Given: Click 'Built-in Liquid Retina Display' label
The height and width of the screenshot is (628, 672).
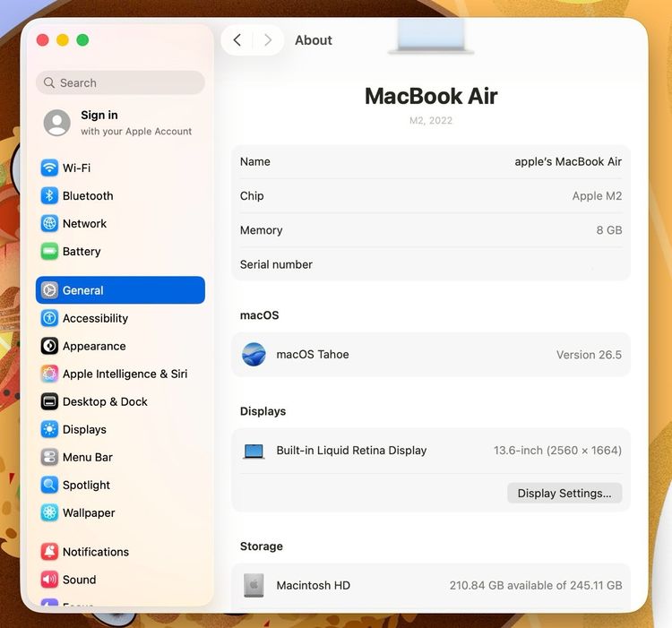Looking at the screenshot, I should 351,451.
